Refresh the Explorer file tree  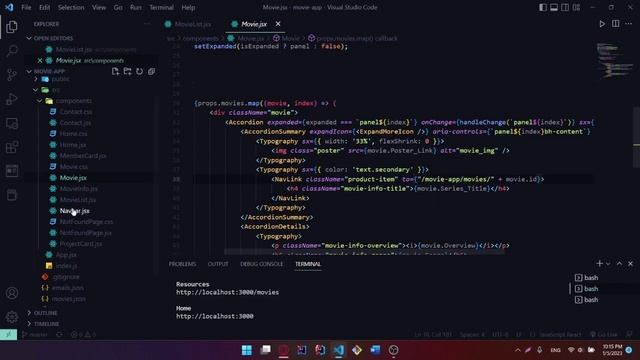139,71
